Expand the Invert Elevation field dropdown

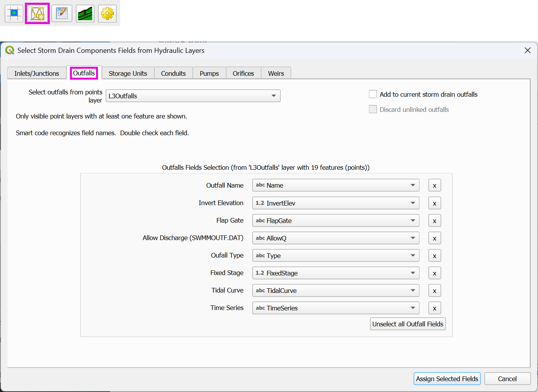(335, 203)
